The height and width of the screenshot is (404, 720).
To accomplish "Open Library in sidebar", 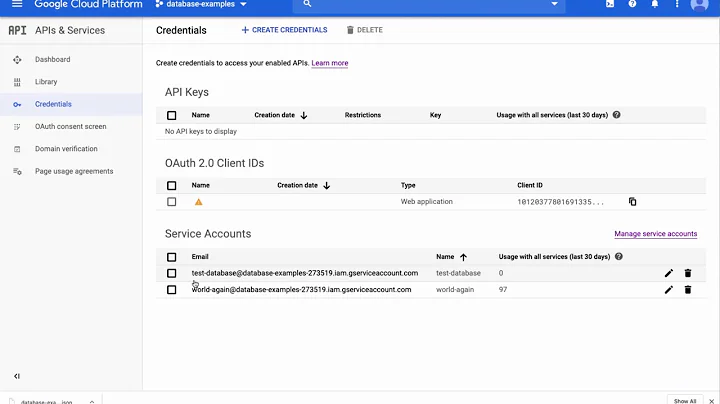I will pyautogui.click(x=46, y=82).
